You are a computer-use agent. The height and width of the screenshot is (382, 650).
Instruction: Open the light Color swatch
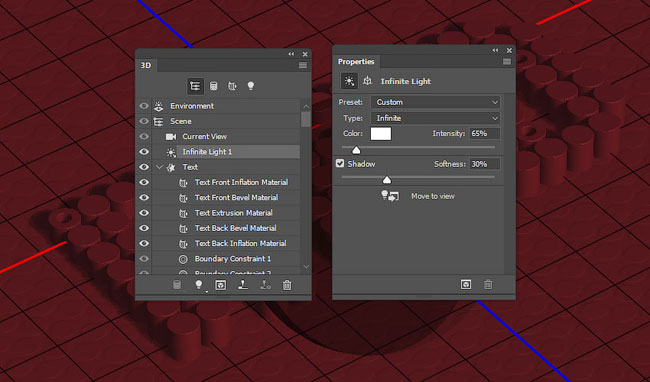coord(381,133)
